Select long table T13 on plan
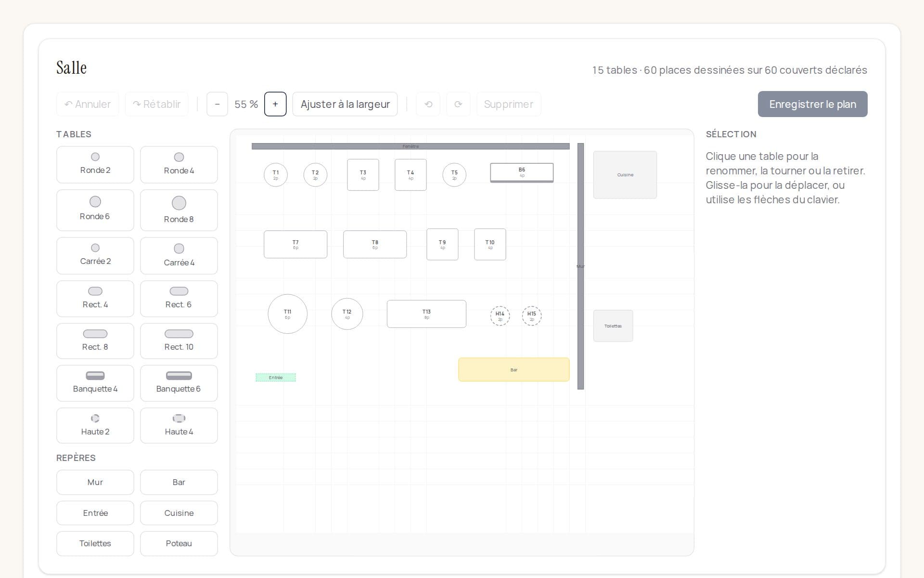The width and height of the screenshot is (924, 578). (x=426, y=314)
